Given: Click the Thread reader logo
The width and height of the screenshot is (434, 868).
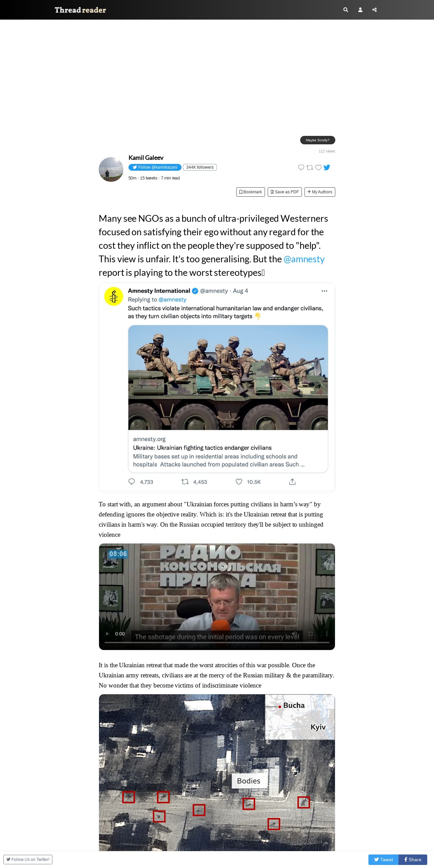Looking at the screenshot, I should [80, 10].
